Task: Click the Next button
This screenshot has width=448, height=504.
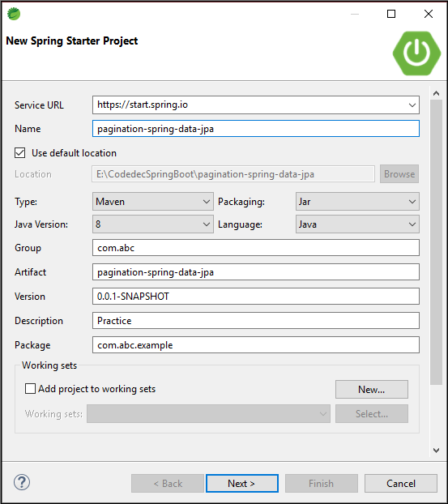Action: [242, 483]
